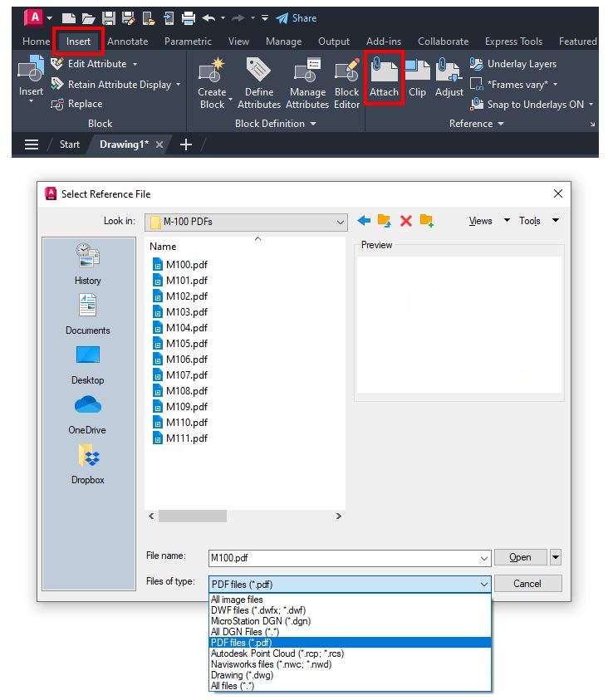Open Edit Attribute dropdown arrow
Screen dimensions: 608x700
135,64
